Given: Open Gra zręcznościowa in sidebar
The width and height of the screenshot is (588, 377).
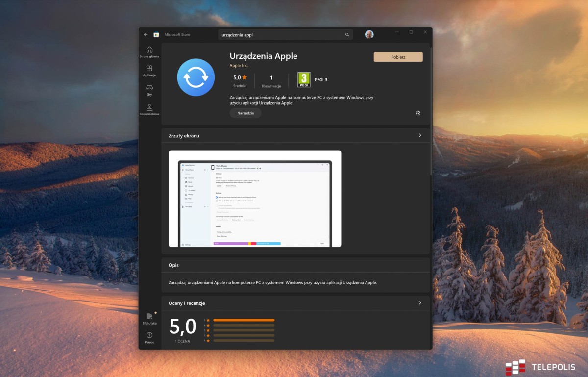Looking at the screenshot, I should click(149, 109).
